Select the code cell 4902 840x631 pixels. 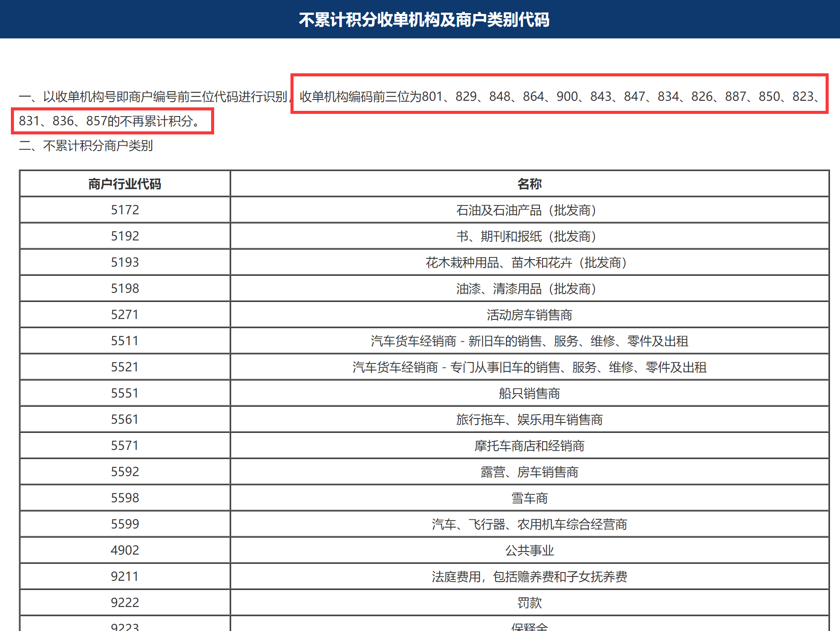(125, 550)
